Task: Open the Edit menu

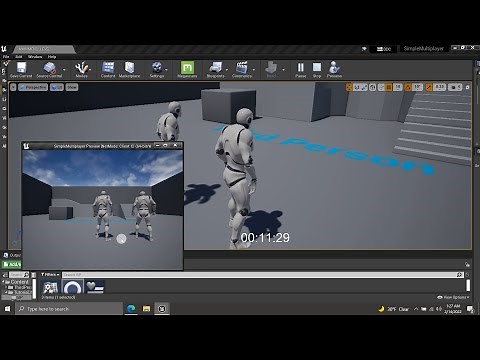Action: point(19,57)
